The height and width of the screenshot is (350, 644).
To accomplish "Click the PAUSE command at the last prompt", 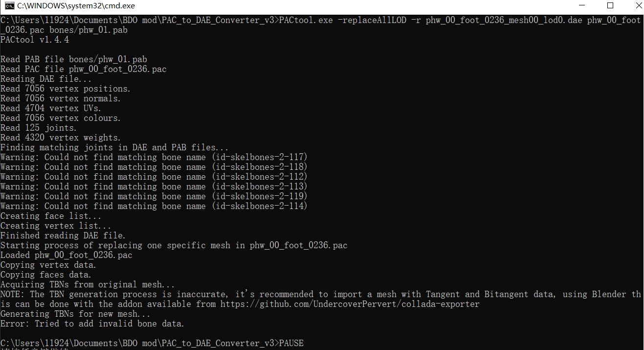I will (291, 343).
